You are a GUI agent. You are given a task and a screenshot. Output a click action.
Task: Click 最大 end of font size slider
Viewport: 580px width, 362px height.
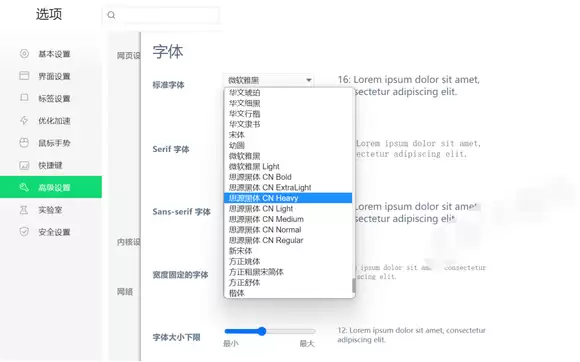pyautogui.click(x=307, y=344)
